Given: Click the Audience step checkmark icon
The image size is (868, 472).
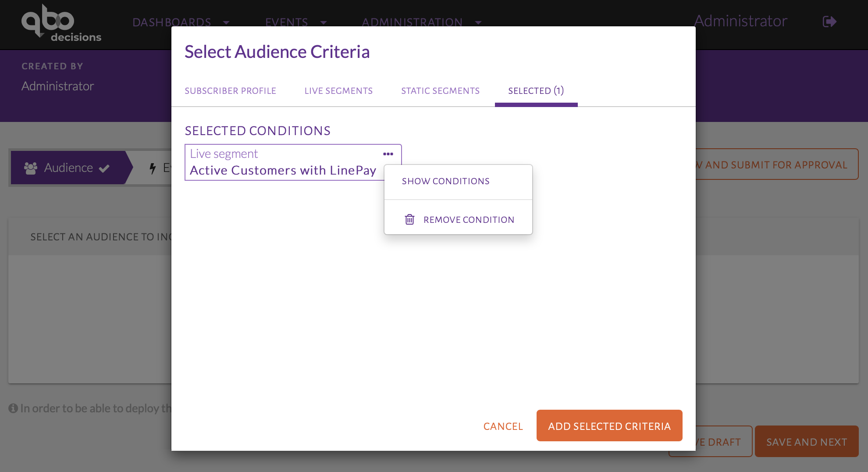Looking at the screenshot, I should coord(104,168).
